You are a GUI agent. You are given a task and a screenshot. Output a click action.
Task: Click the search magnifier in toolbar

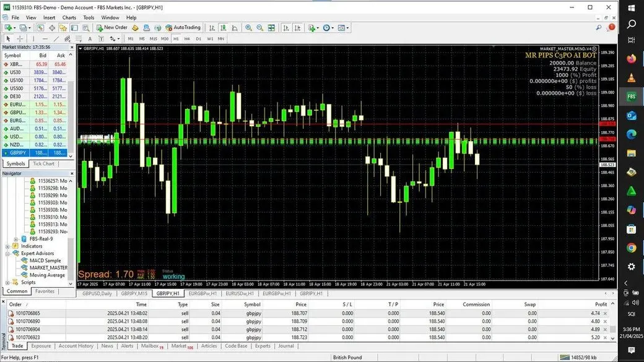(599, 27)
